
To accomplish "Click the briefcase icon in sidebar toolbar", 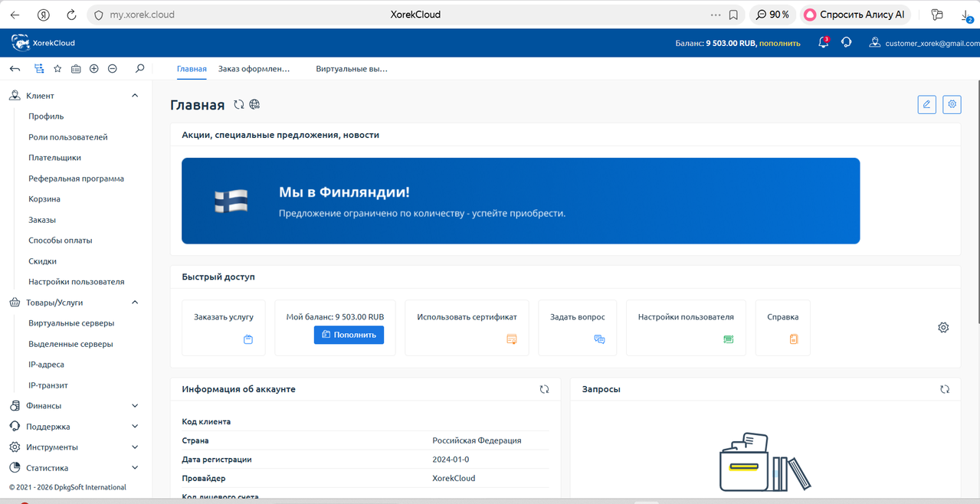I will pos(76,69).
